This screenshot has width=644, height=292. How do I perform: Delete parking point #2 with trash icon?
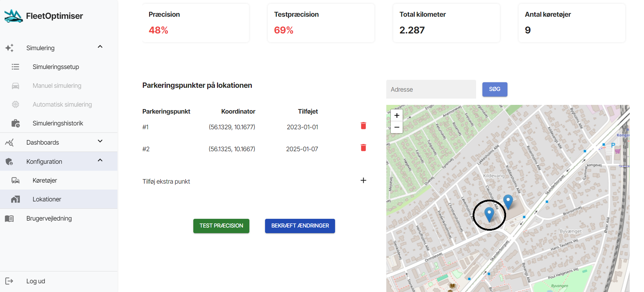click(x=363, y=148)
